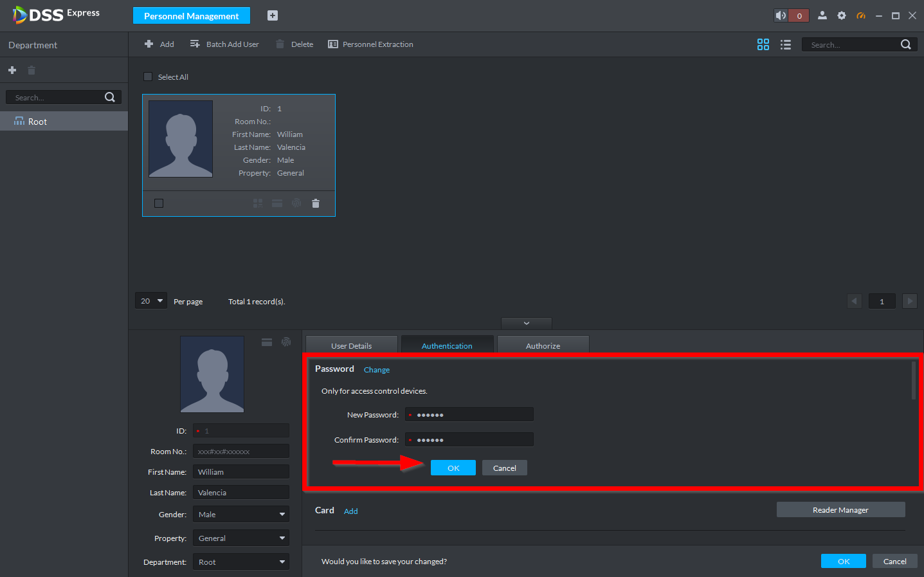Open the Authorize tab
Screen dimensions: 924x577
pos(543,345)
